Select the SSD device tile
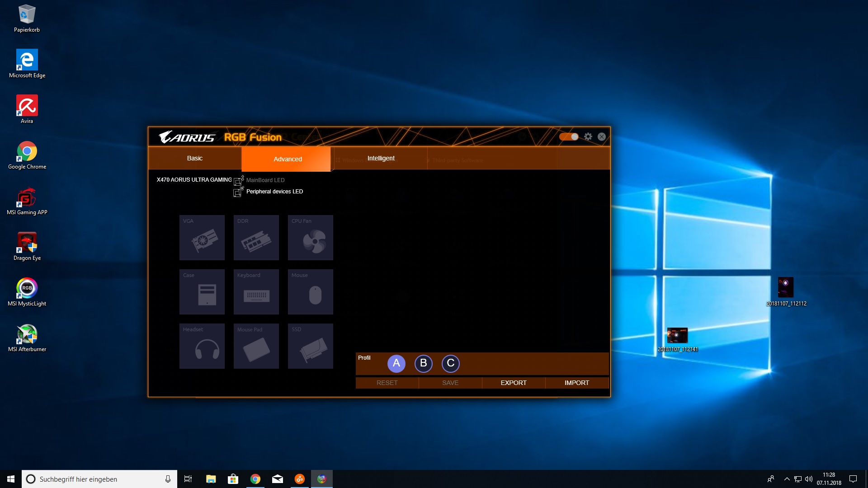This screenshot has width=868, height=488. pos(311,346)
